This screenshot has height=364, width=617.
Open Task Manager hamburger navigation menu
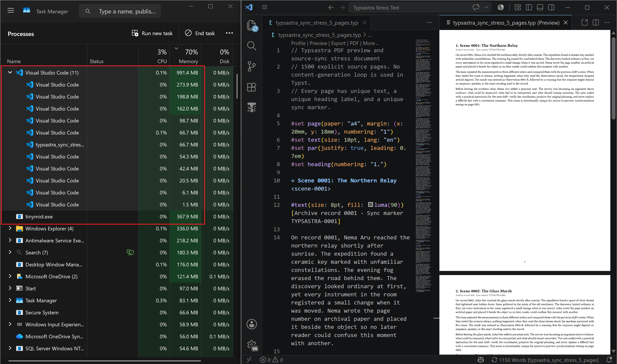pos(10,10)
